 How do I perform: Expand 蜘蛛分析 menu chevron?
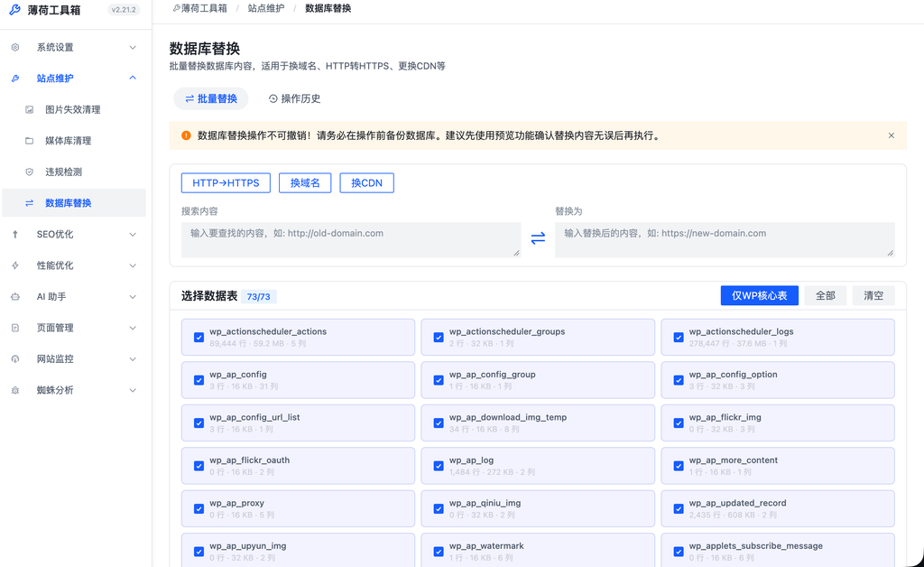tap(133, 391)
